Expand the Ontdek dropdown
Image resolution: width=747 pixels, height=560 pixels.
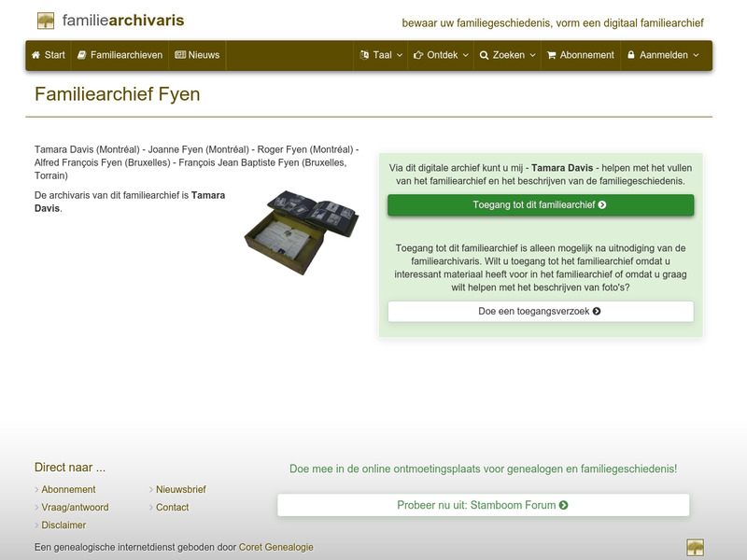click(x=441, y=55)
